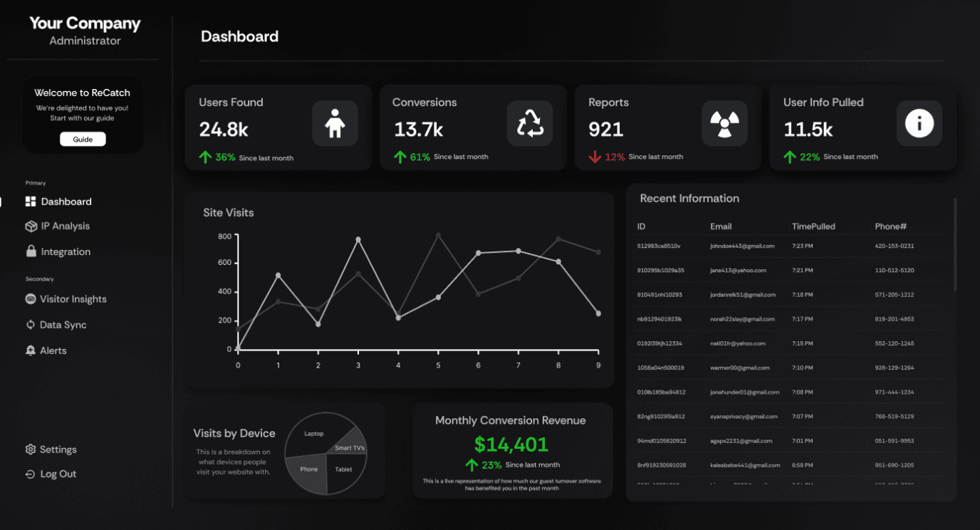Click the Email column header

tap(721, 227)
